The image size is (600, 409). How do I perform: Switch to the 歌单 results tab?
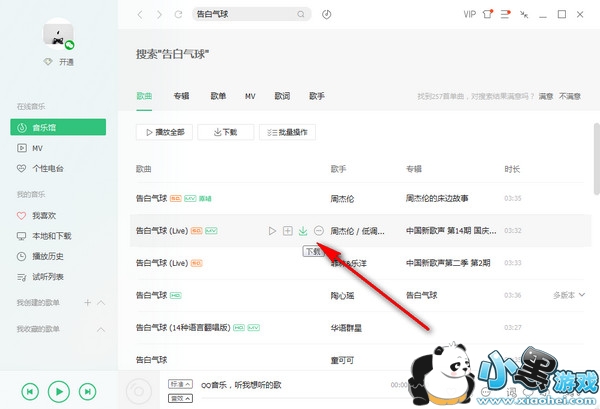point(218,96)
